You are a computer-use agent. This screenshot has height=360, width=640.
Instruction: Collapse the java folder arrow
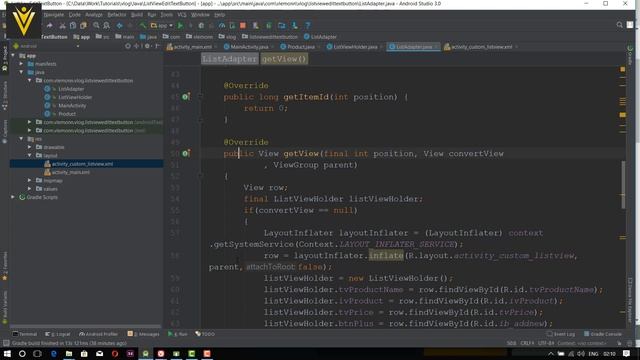(21, 72)
